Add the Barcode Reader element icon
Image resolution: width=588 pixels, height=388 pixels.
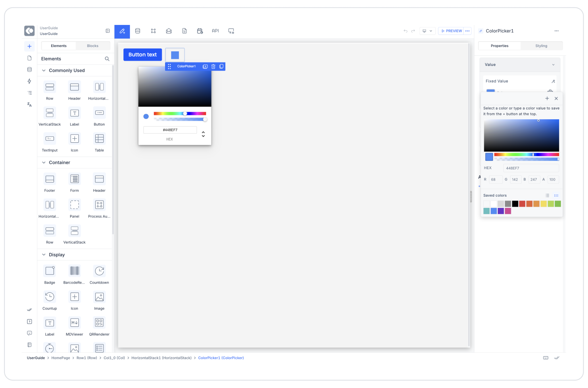click(x=74, y=271)
